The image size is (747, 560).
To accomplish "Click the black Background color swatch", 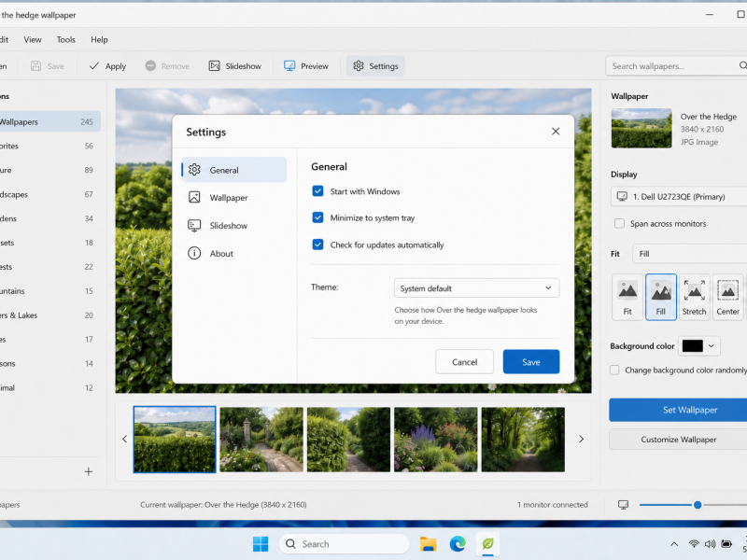I will coord(692,346).
